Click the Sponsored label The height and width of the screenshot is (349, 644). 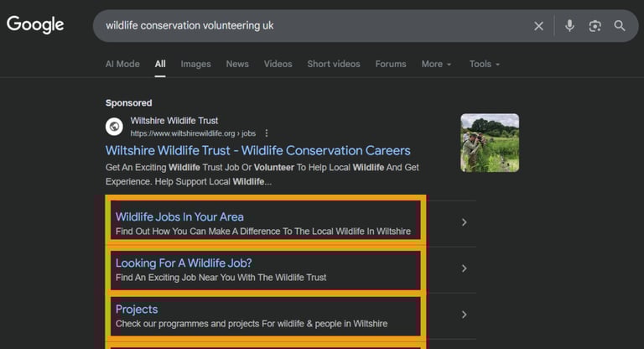pos(128,102)
